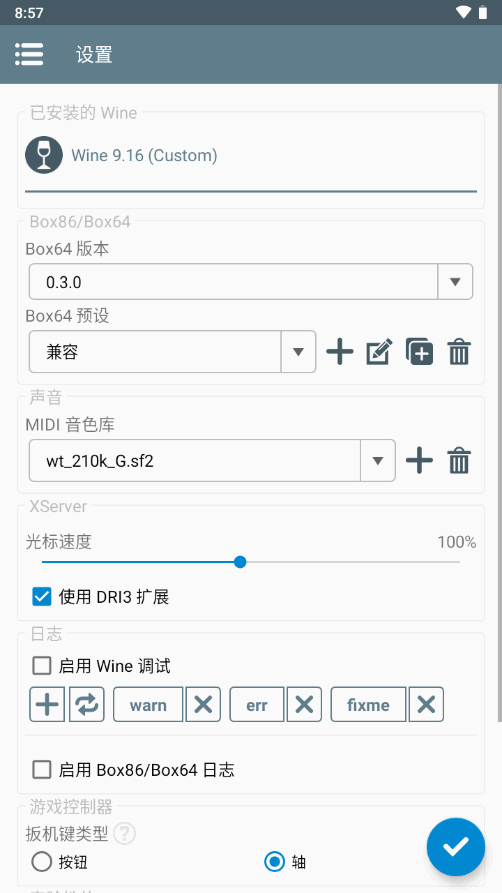Disable the DRI3 extension checkbox

click(42, 597)
